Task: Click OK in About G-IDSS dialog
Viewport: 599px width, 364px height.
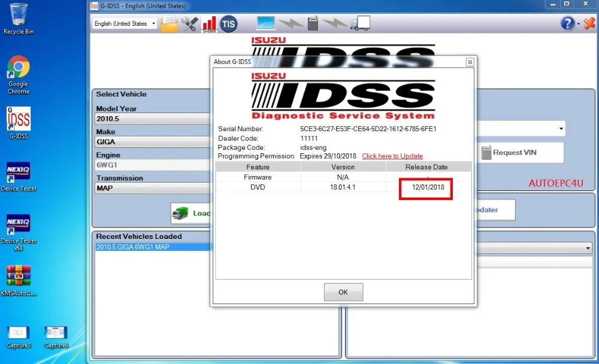Action: (x=343, y=292)
